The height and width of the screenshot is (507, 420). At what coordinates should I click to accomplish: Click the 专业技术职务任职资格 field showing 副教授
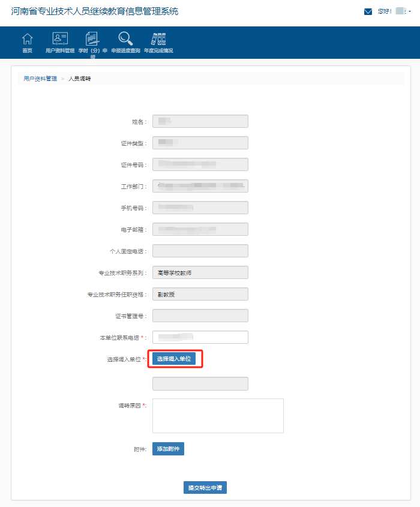point(200,294)
